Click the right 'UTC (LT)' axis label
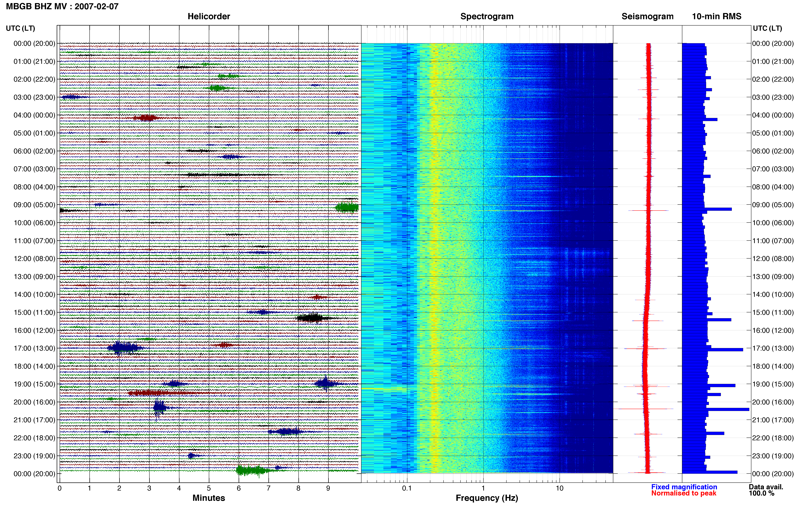The height and width of the screenshot is (508, 812). point(767,28)
